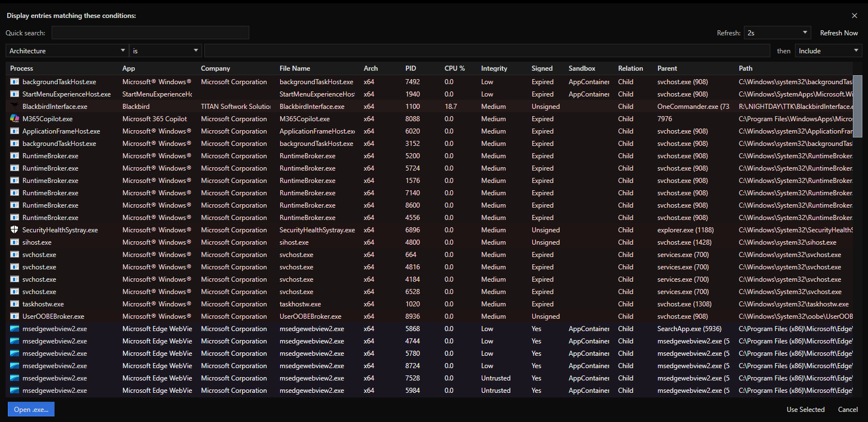Image resolution: width=868 pixels, height=422 pixels.
Task: Click the Refresh Now button
Action: [x=839, y=33]
